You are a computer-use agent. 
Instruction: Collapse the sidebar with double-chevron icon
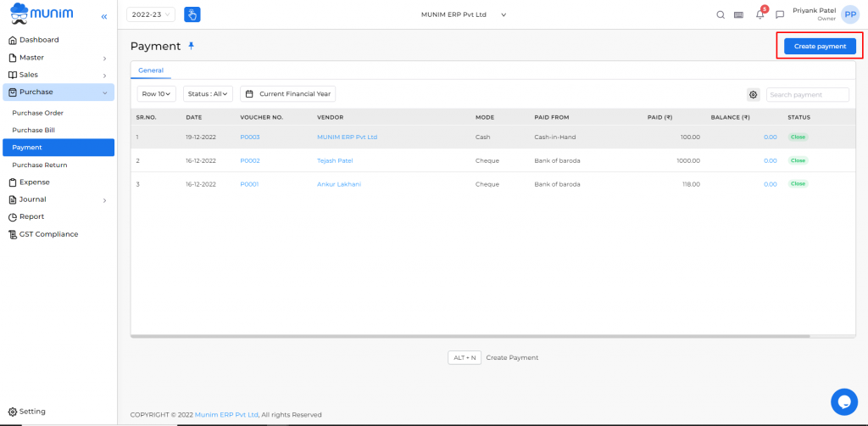pyautogui.click(x=104, y=16)
